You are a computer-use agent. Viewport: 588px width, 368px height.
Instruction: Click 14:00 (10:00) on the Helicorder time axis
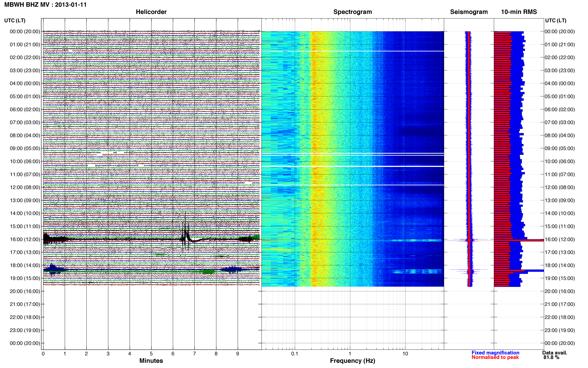point(25,213)
